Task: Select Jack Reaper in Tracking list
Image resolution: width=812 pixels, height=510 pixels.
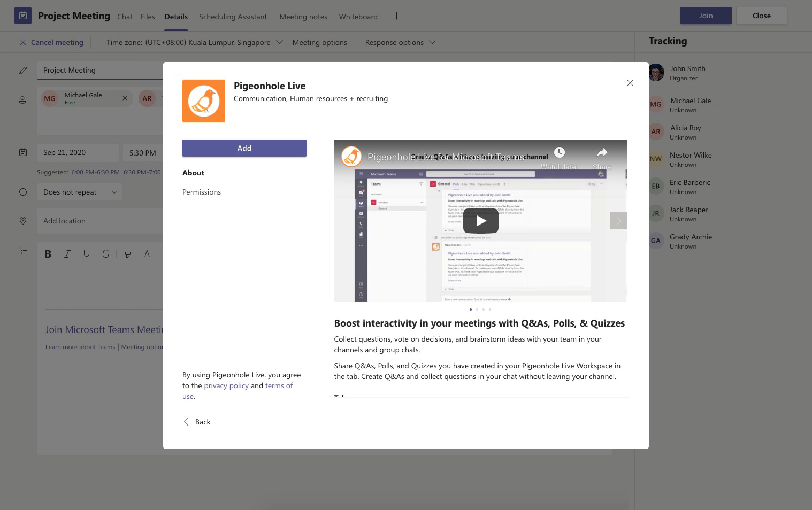Action: tap(689, 210)
